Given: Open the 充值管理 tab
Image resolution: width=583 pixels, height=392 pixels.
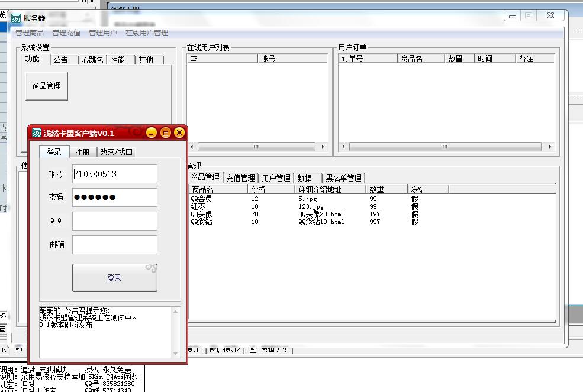Looking at the screenshot, I should [240, 178].
